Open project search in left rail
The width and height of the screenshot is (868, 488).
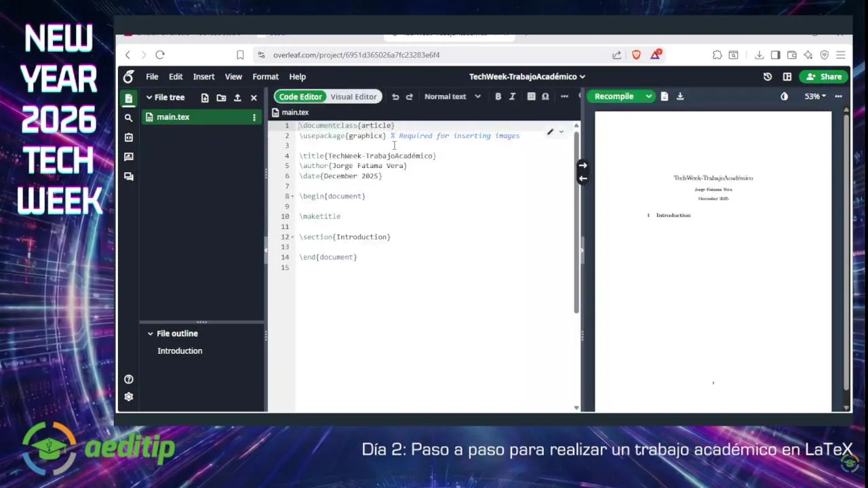(x=128, y=118)
